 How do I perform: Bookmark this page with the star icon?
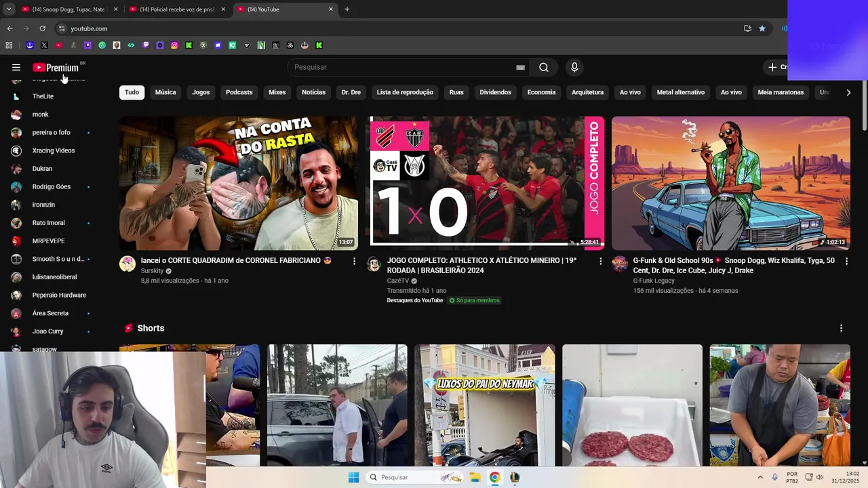tap(762, 28)
